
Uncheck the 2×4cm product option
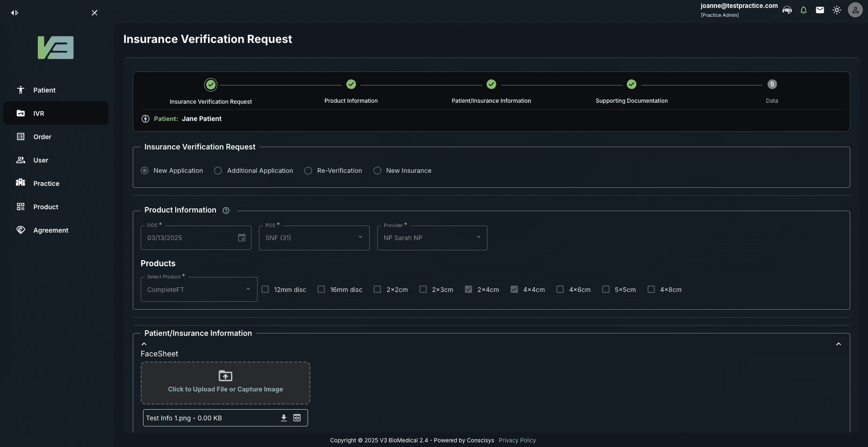[x=468, y=289]
